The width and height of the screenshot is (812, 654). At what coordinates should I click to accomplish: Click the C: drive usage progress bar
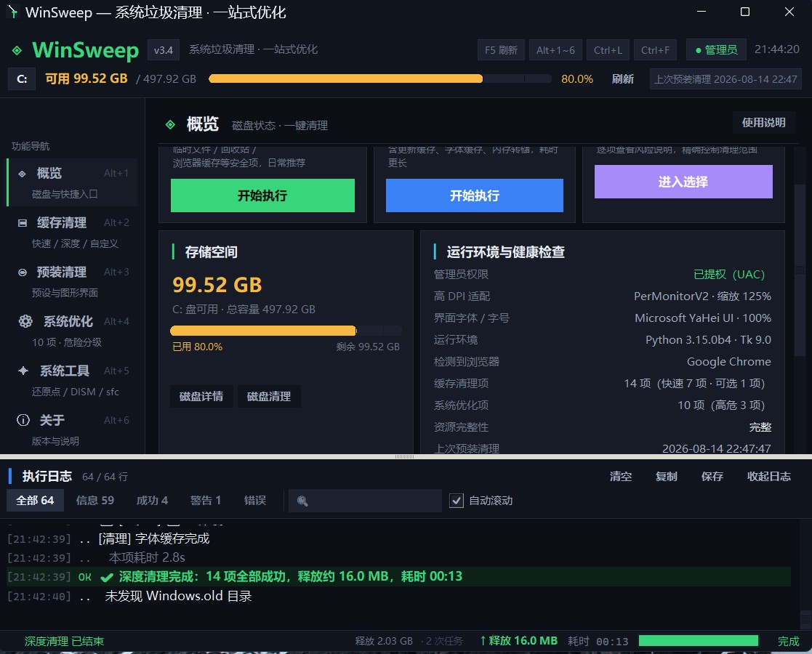[379, 78]
